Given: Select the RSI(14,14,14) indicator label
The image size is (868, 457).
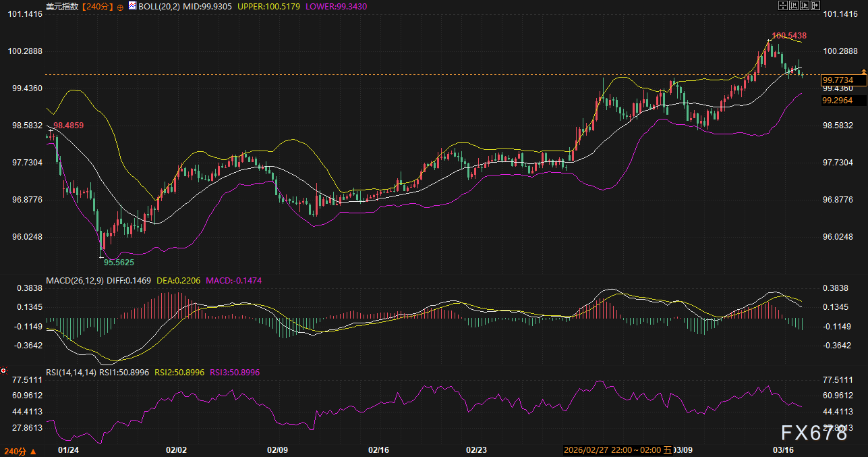Looking at the screenshot, I should click(71, 372).
